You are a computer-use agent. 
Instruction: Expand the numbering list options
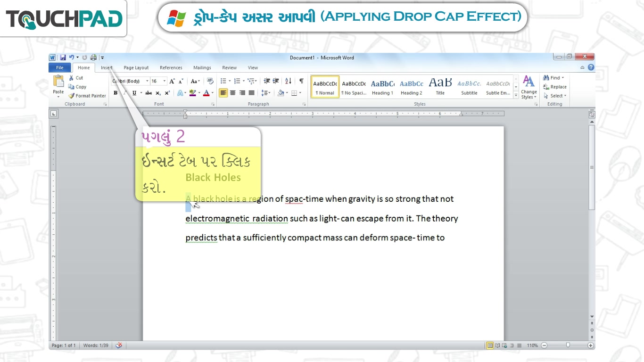click(243, 81)
